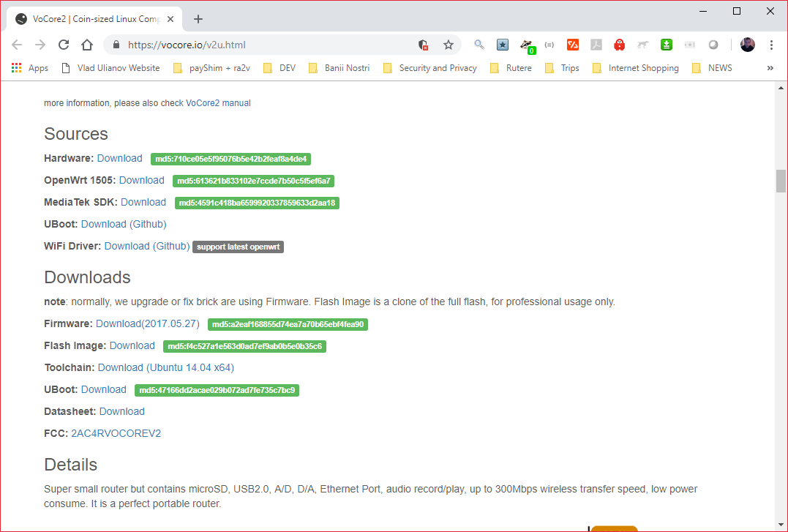This screenshot has width=788, height=532.
Task: Click the Details section heading
Action: pos(70,465)
